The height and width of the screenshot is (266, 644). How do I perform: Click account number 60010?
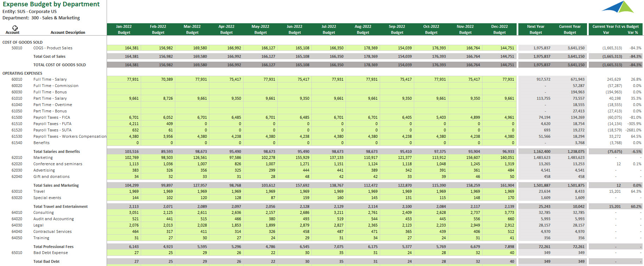pos(17,79)
